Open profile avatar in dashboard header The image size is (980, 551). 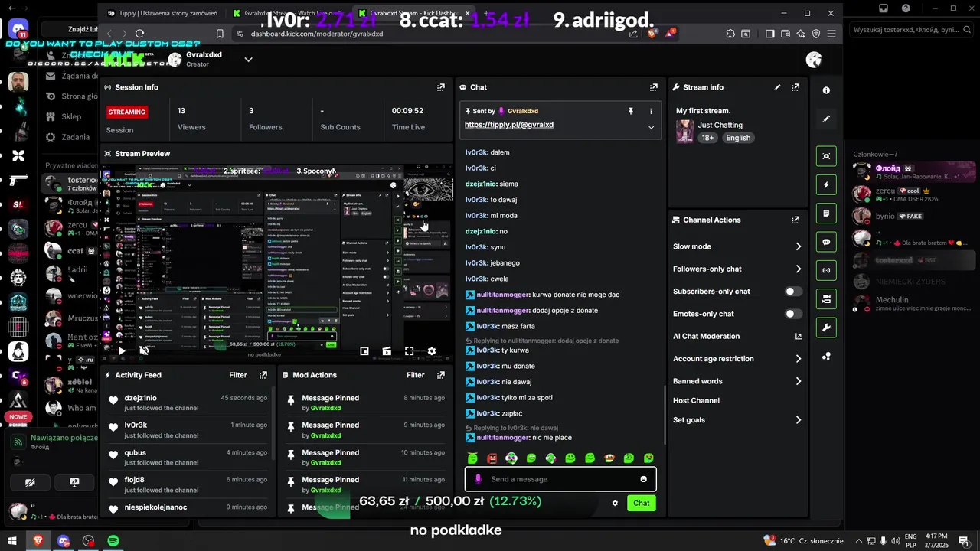814,60
